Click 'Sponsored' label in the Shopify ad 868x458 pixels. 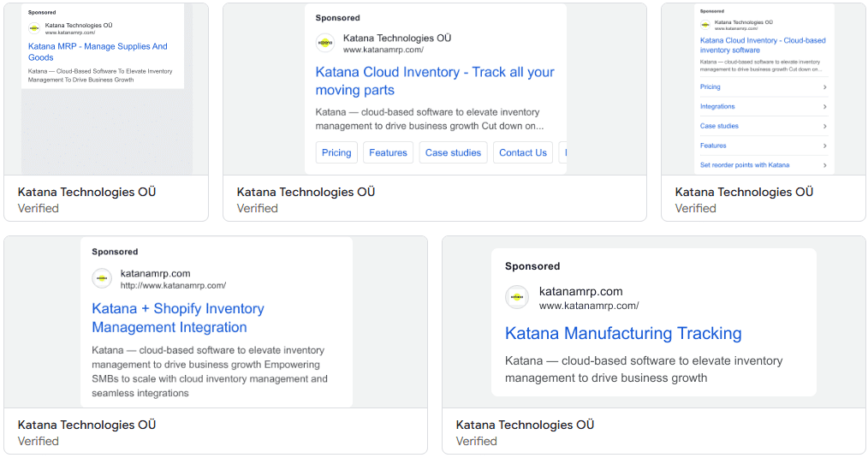pyautogui.click(x=115, y=252)
